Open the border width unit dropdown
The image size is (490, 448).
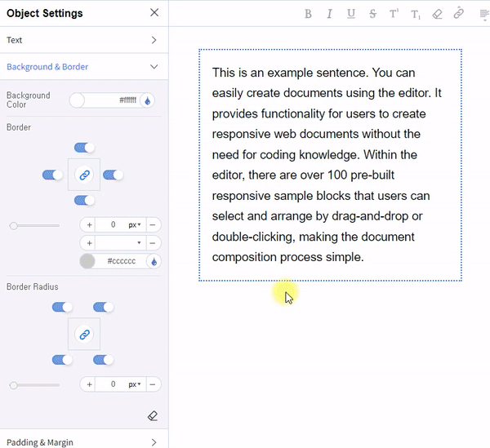(x=134, y=224)
